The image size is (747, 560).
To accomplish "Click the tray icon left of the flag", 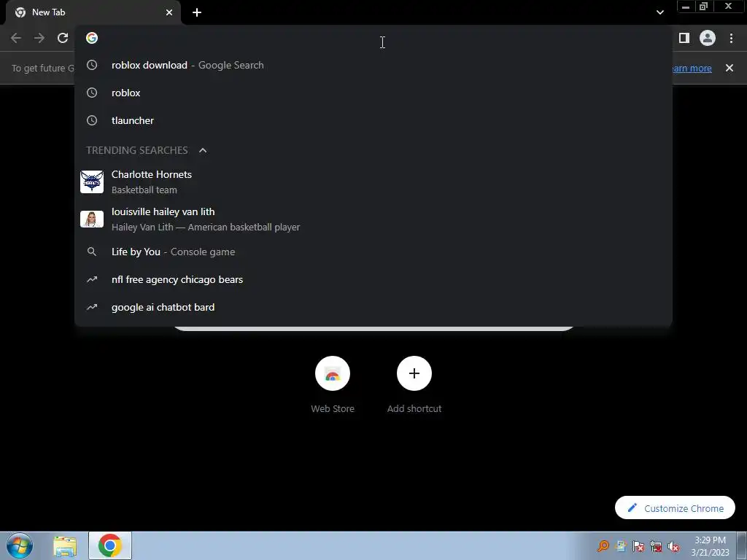I will [x=621, y=546].
